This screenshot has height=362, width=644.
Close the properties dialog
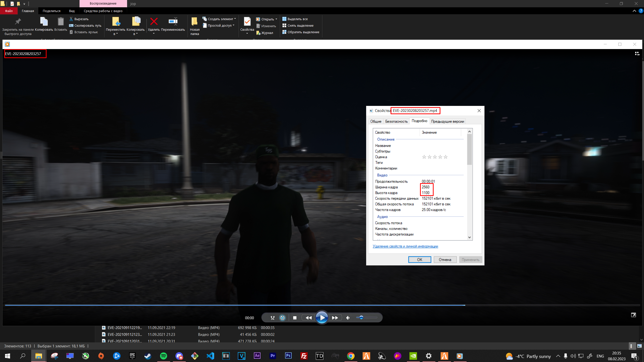[x=479, y=111]
